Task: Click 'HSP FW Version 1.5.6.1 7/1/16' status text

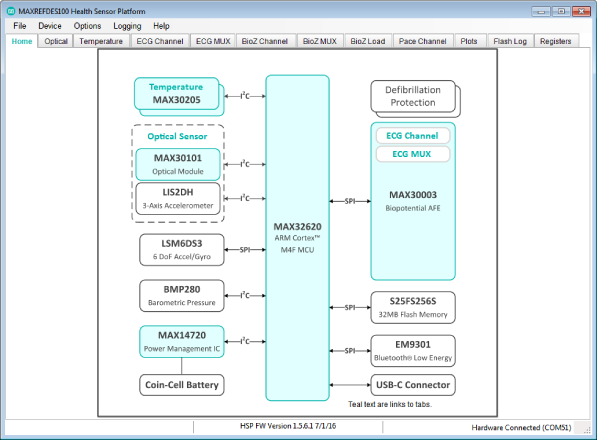Action: tap(288, 426)
